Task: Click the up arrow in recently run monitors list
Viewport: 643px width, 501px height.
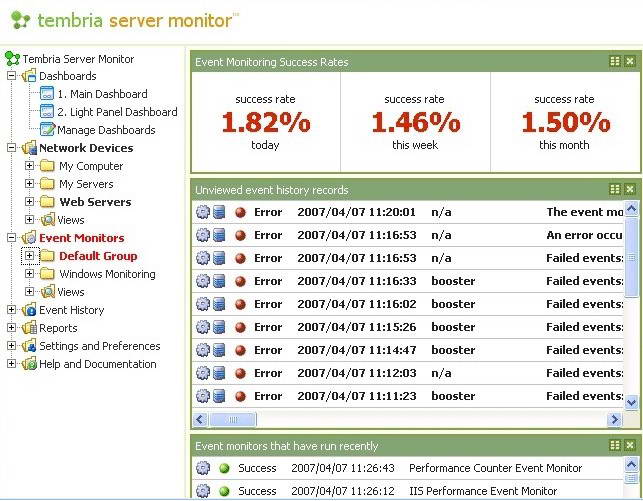Action: coord(632,465)
